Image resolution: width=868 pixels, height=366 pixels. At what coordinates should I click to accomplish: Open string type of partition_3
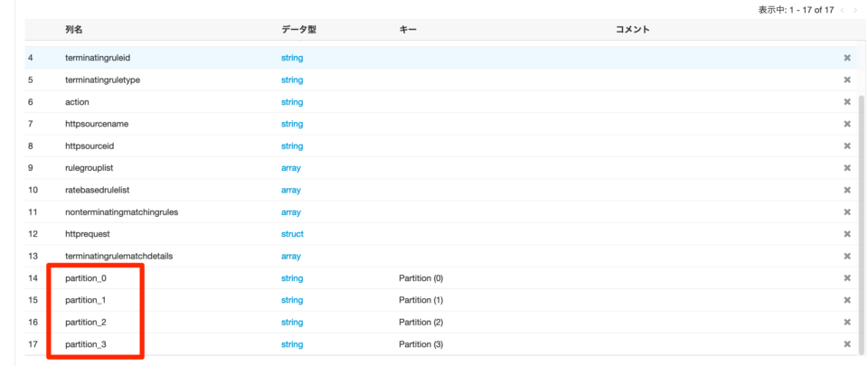tap(292, 344)
